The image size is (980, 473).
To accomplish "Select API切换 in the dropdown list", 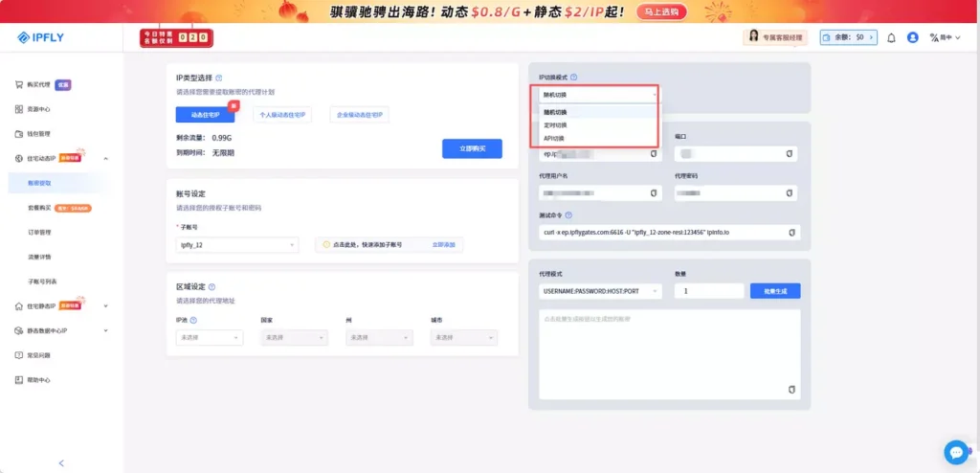I will point(599,138).
